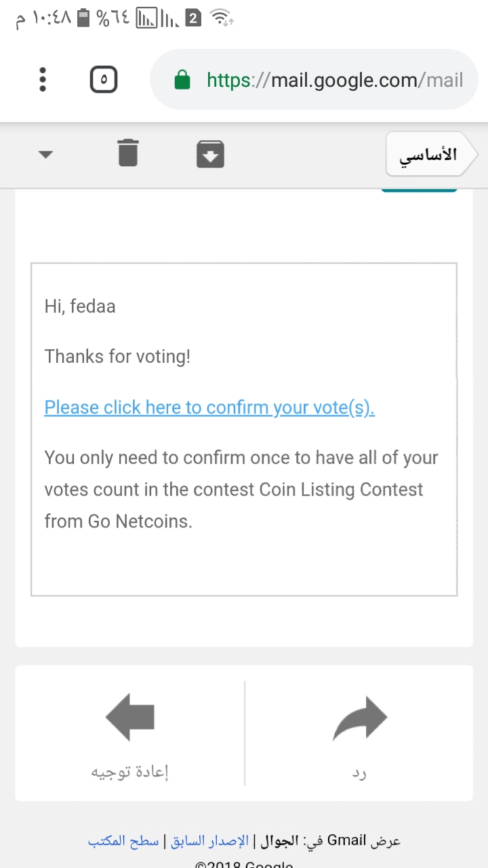The image size is (488, 868).
Task: Open the tab switcher showing ٥ tabs
Action: 104,80
